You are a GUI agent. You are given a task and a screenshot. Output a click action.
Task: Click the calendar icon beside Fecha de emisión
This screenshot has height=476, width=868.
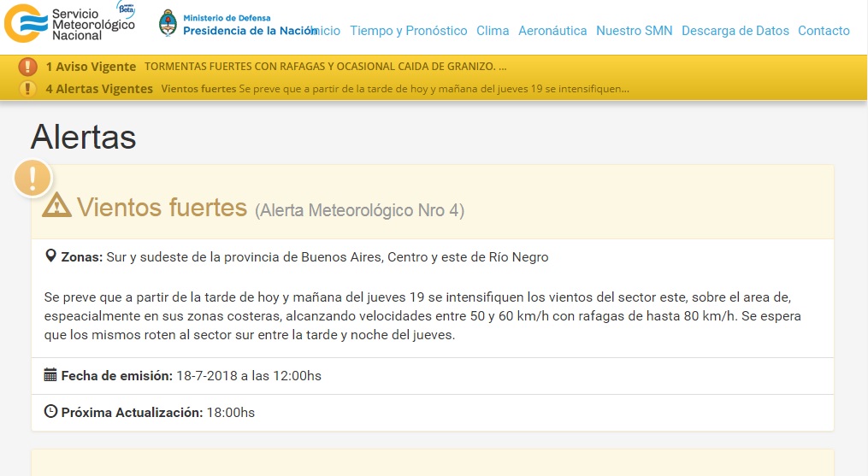(x=50, y=375)
